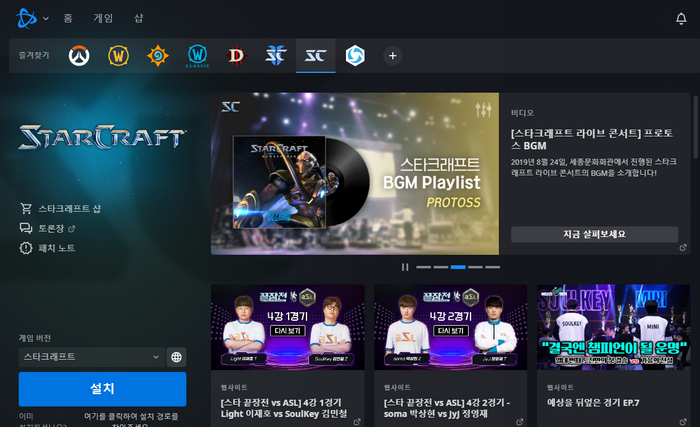Select the Diablo III icon
700x427 pixels.
coord(237,56)
